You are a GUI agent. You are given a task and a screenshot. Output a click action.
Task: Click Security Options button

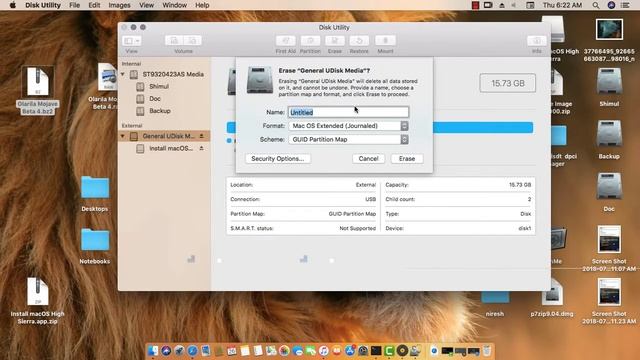278,159
